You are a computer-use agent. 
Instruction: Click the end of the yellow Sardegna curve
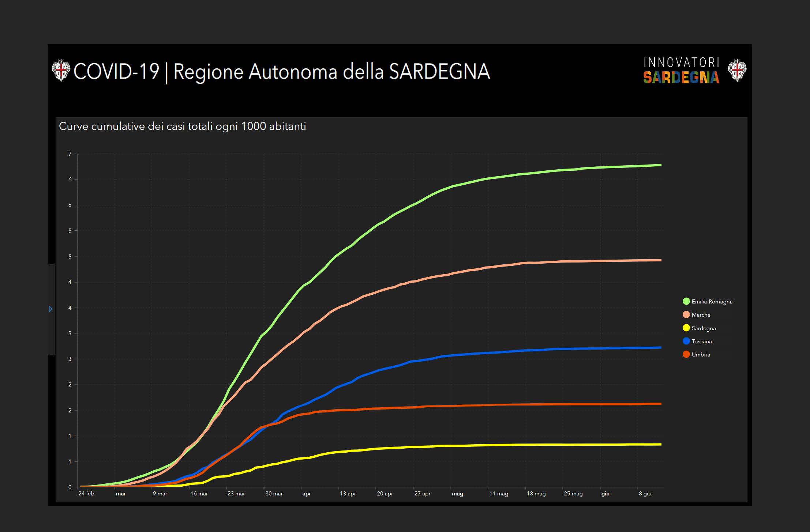(x=660, y=444)
